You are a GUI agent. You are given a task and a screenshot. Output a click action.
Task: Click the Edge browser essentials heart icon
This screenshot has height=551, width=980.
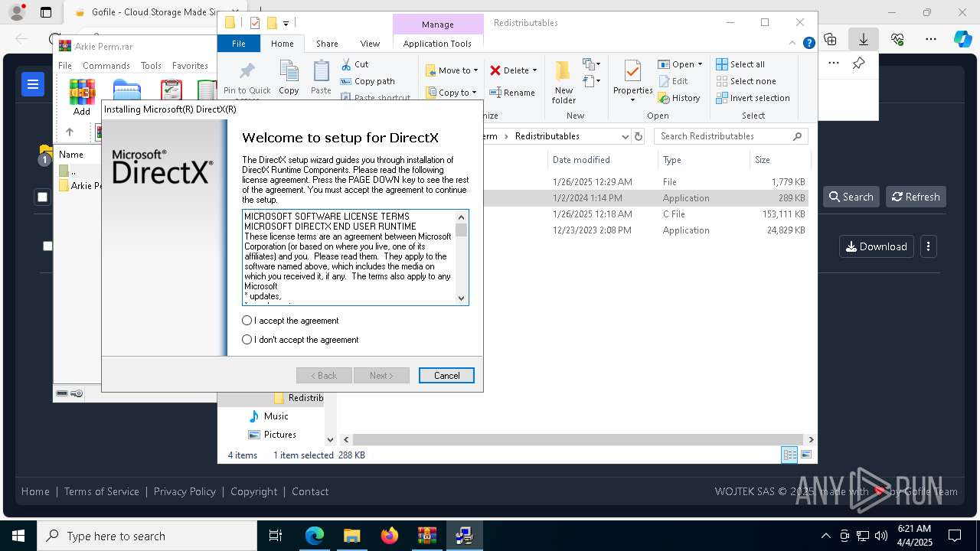[897, 39]
